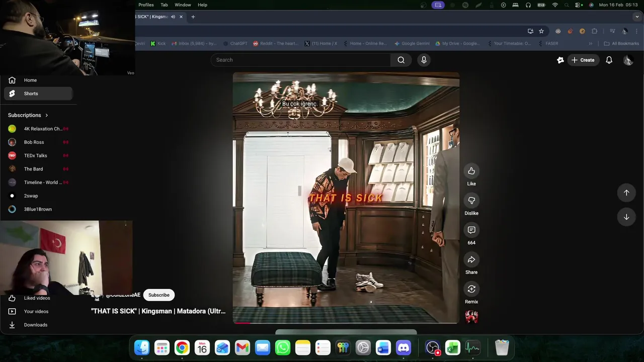Open the Wi-Fi menu bar icon

pos(555,5)
